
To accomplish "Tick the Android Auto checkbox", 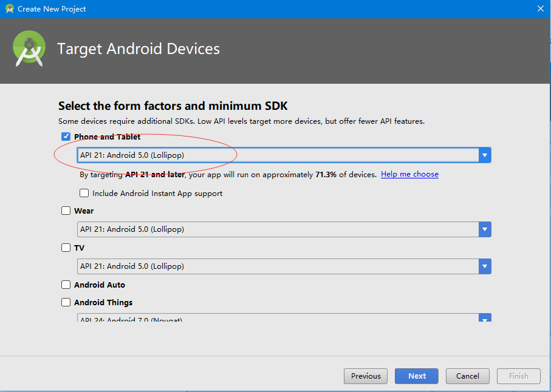I will (66, 285).
